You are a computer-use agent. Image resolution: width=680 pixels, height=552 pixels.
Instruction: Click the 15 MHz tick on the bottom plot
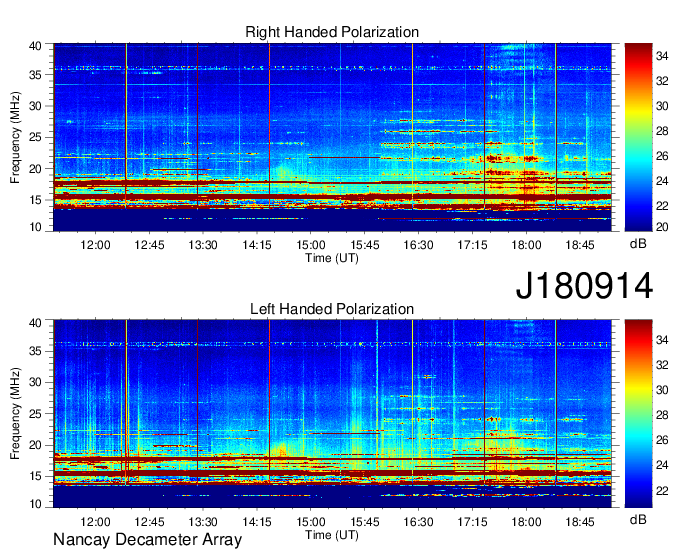click(x=35, y=476)
